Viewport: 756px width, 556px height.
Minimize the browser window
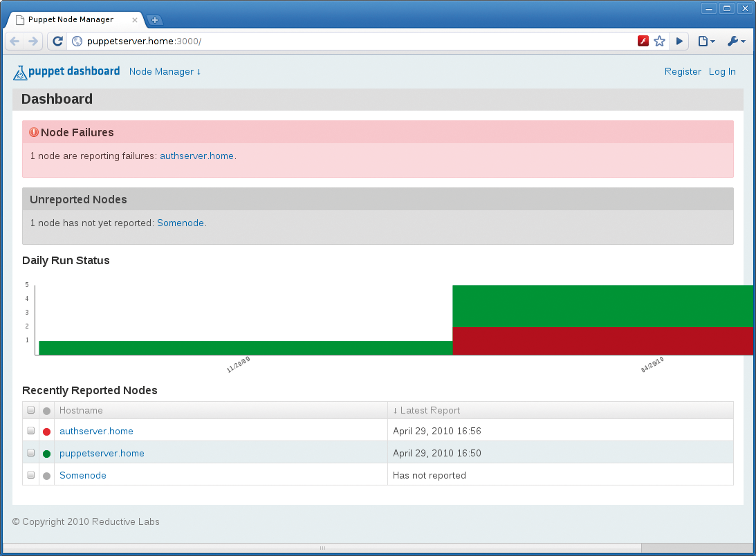(x=709, y=8)
